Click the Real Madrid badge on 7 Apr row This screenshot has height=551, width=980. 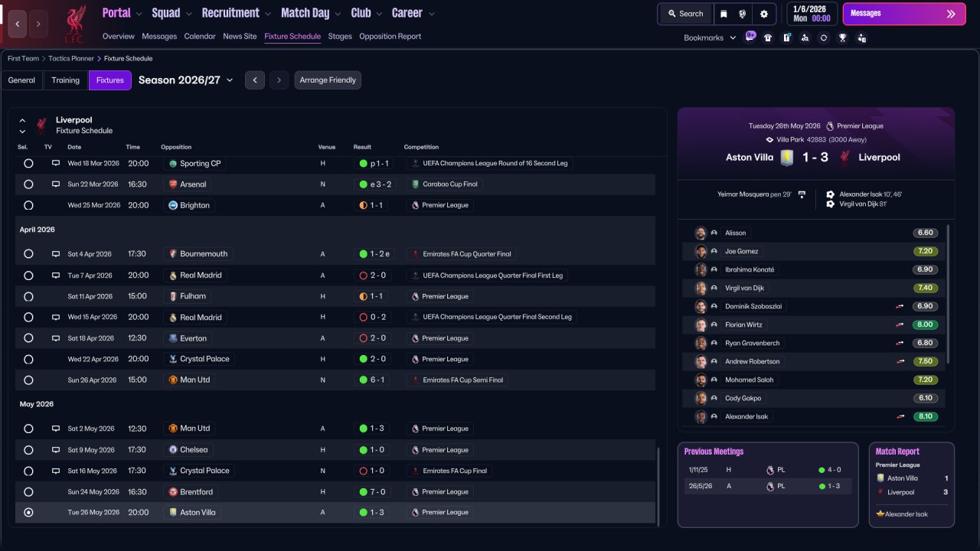coord(173,275)
